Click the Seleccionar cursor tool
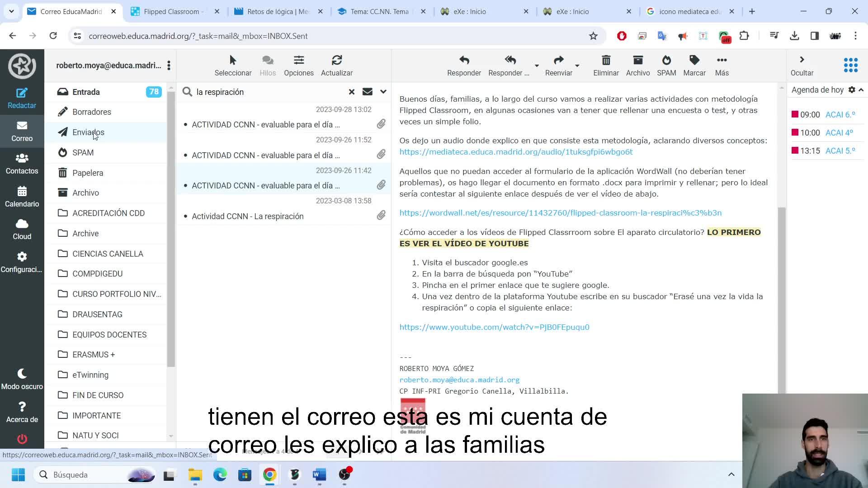Viewport: 868px width, 488px height. [x=233, y=66]
